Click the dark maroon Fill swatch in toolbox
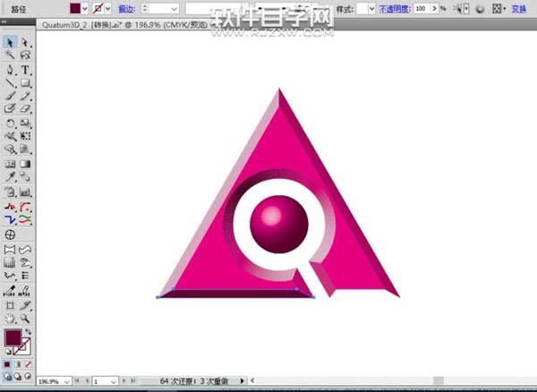This screenshot has height=392, width=537. pos(13,337)
